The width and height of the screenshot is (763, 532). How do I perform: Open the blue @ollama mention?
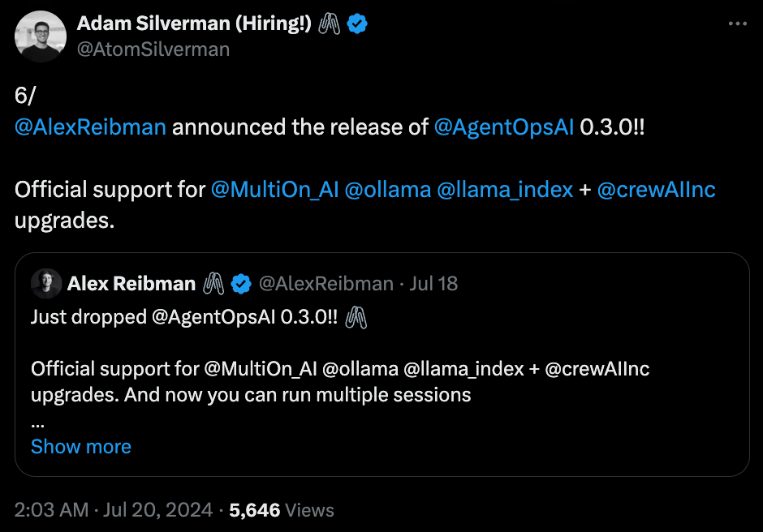pos(388,190)
